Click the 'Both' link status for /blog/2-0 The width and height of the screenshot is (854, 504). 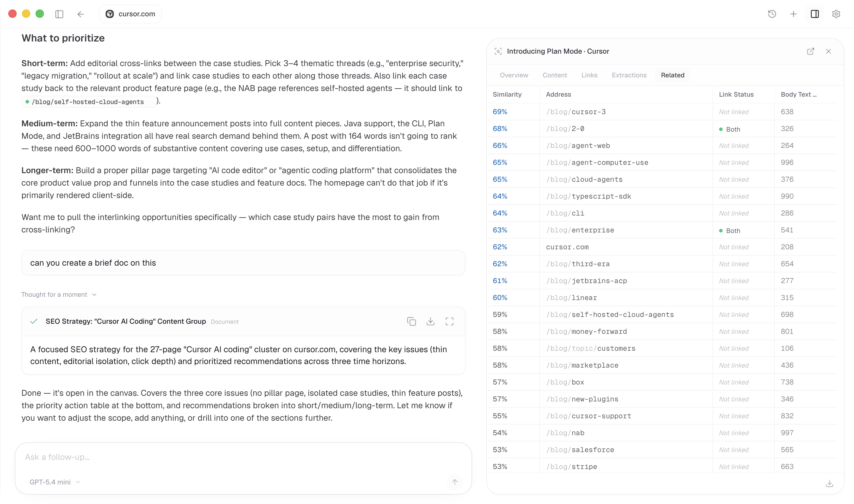pyautogui.click(x=730, y=129)
